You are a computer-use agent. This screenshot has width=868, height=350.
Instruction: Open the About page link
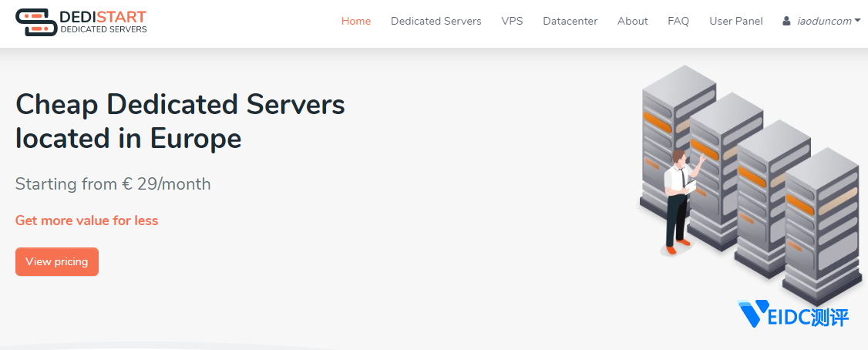click(632, 22)
